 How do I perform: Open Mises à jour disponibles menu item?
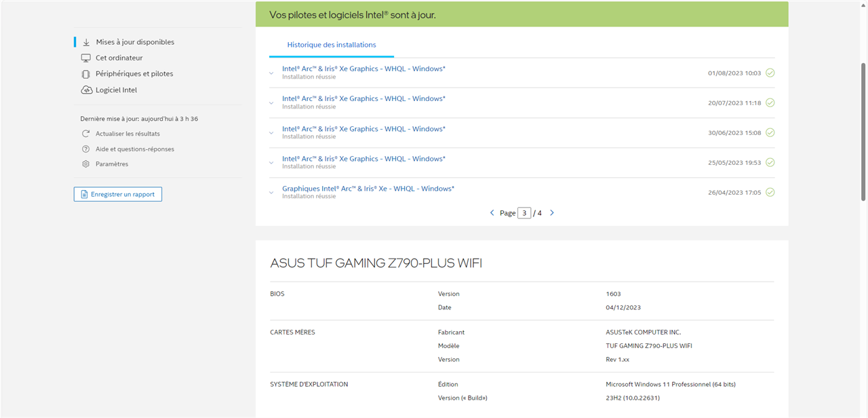[x=135, y=42]
